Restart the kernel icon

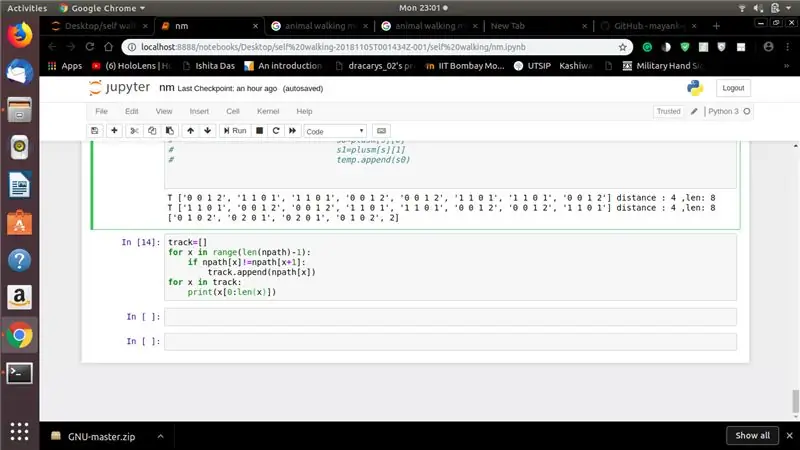pos(276,131)
